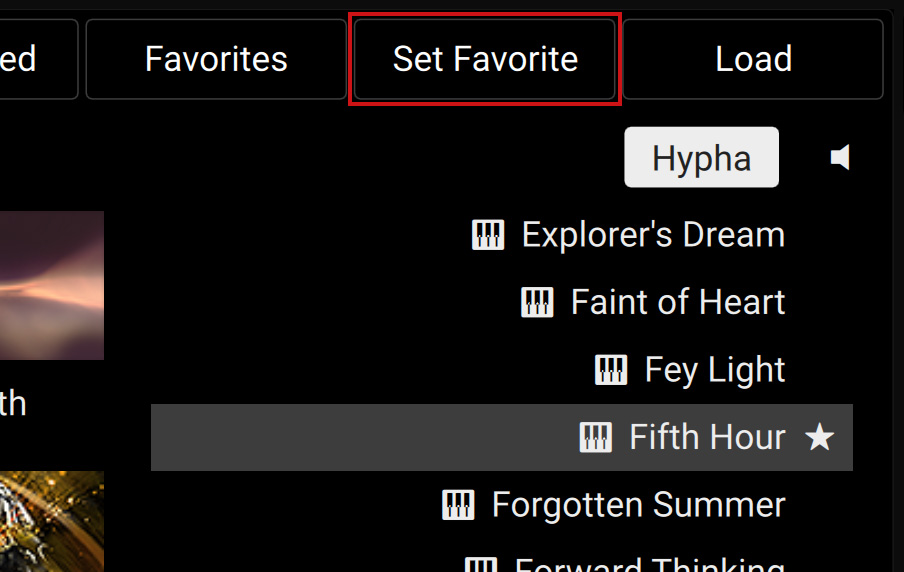Click the Faint of Heart keyboard icon

537,302
